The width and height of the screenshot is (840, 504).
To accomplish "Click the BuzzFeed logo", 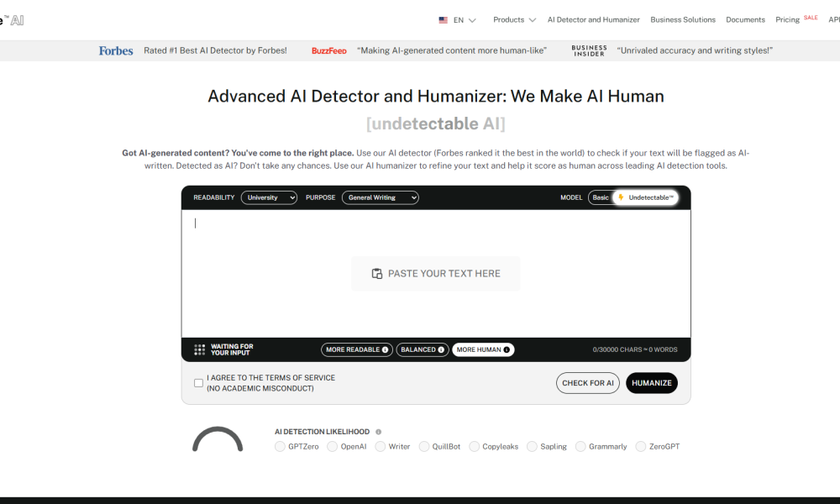I will 329,51.
